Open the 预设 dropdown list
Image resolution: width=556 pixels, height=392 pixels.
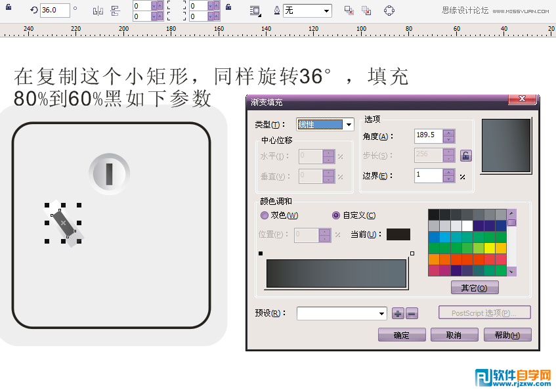coord(383,313)
